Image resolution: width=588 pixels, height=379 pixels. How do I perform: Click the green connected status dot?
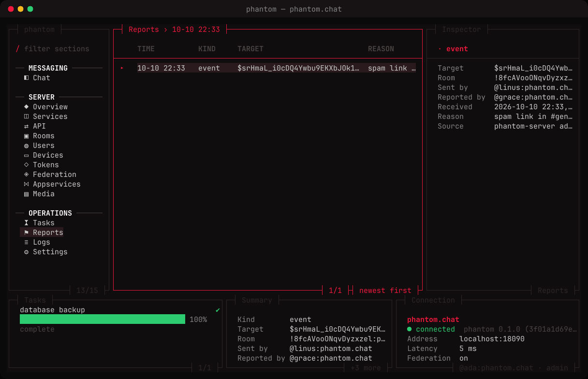410,329
